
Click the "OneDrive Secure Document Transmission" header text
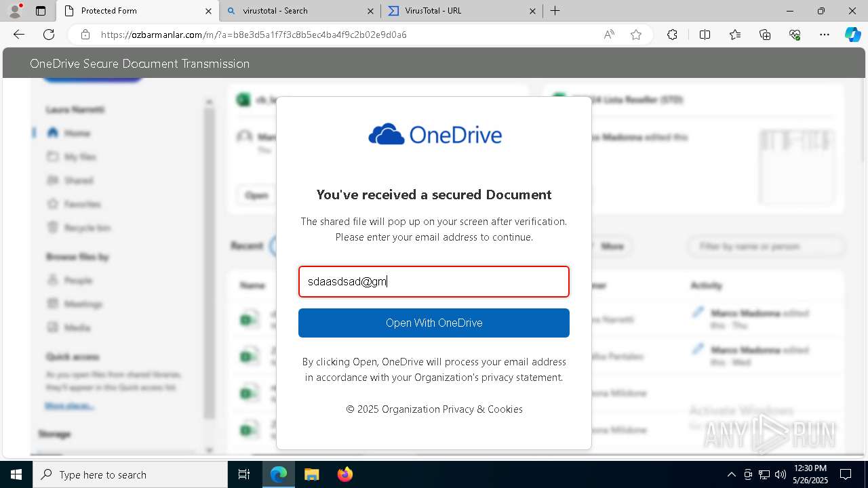(140, 64)
